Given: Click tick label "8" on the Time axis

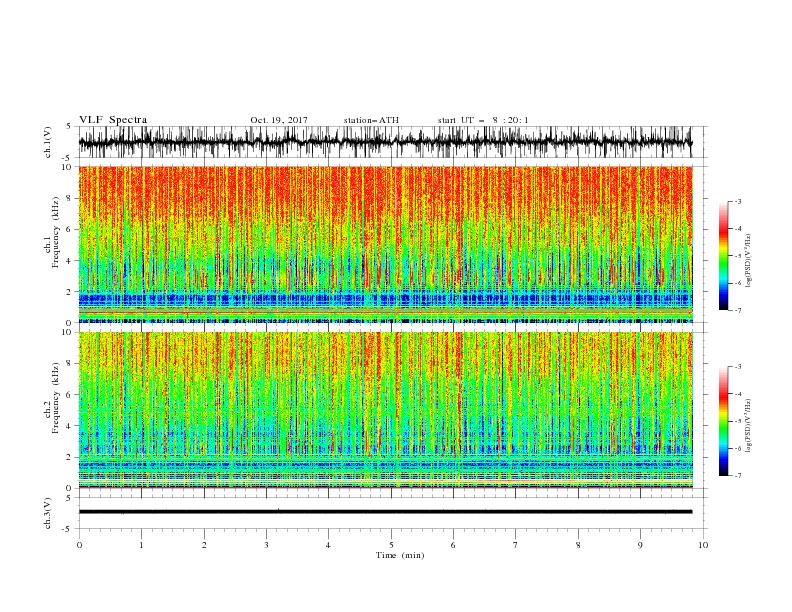Looking at the screenshot, I should (x=578, y=545).
